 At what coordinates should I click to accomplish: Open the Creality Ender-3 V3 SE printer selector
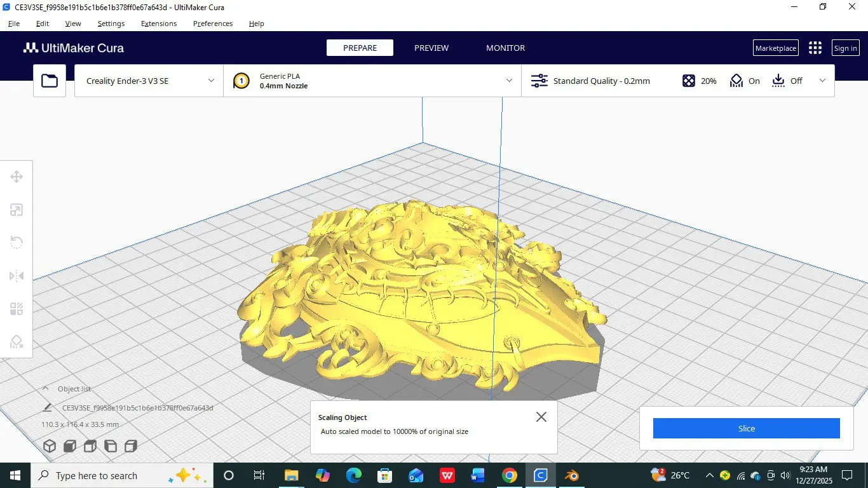(149, 81)
